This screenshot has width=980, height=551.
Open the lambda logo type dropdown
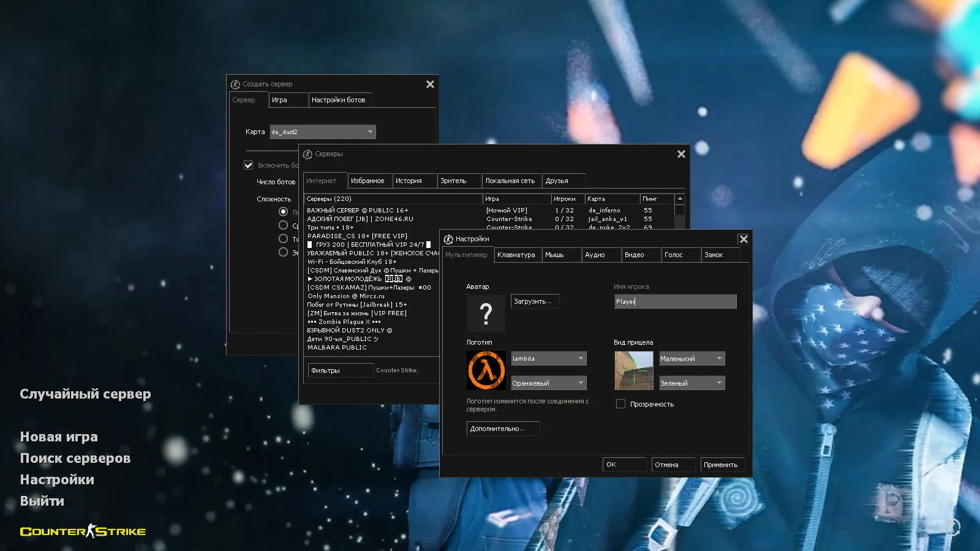548,359
